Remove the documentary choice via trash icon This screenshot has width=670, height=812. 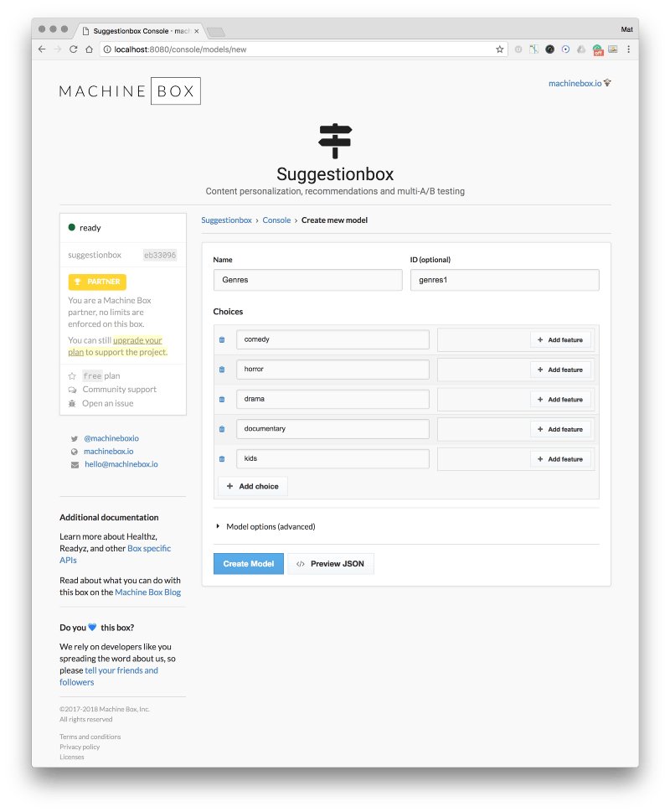[222, 429]
